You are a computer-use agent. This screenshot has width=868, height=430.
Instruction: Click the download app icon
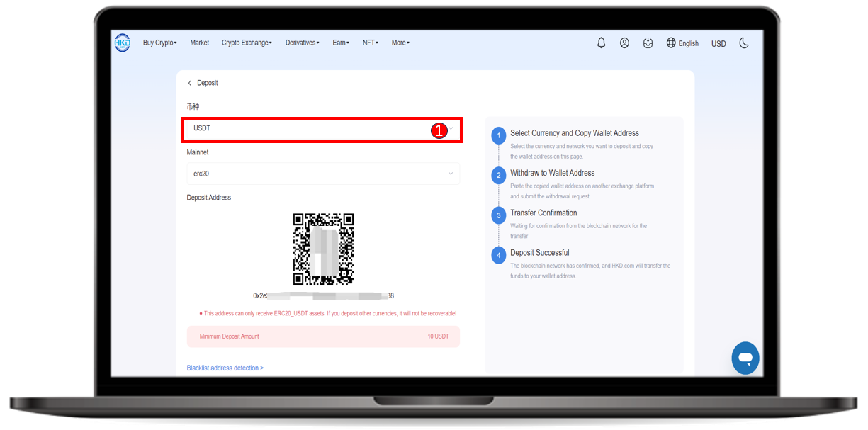[648, 43]
